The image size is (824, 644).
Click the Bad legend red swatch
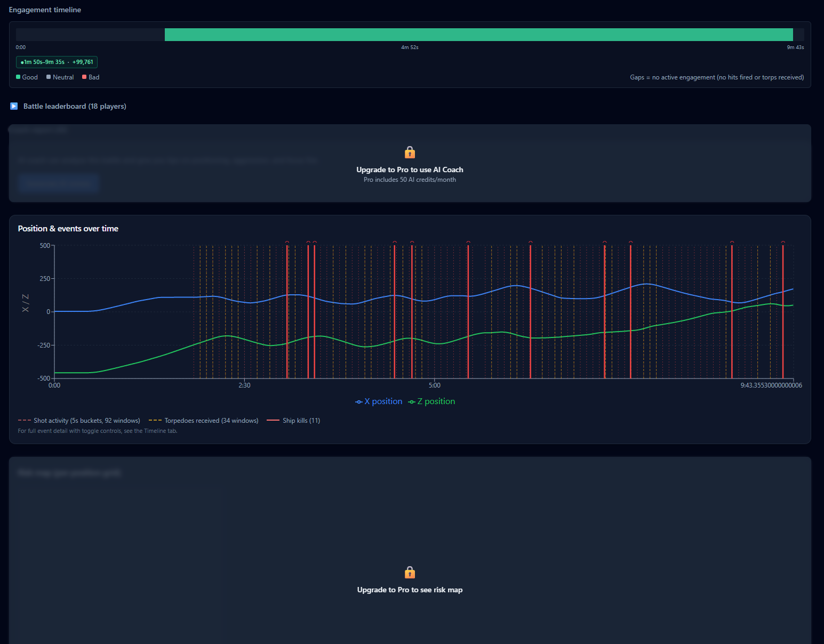click(x=84, y=77)
